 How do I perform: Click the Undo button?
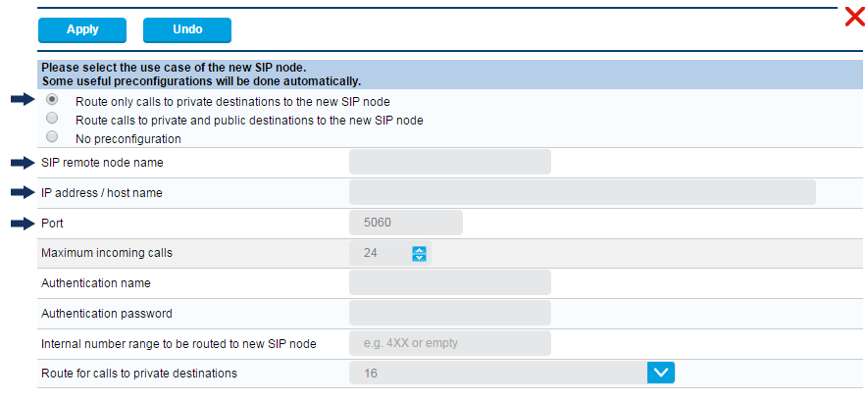tap(187, 30)
